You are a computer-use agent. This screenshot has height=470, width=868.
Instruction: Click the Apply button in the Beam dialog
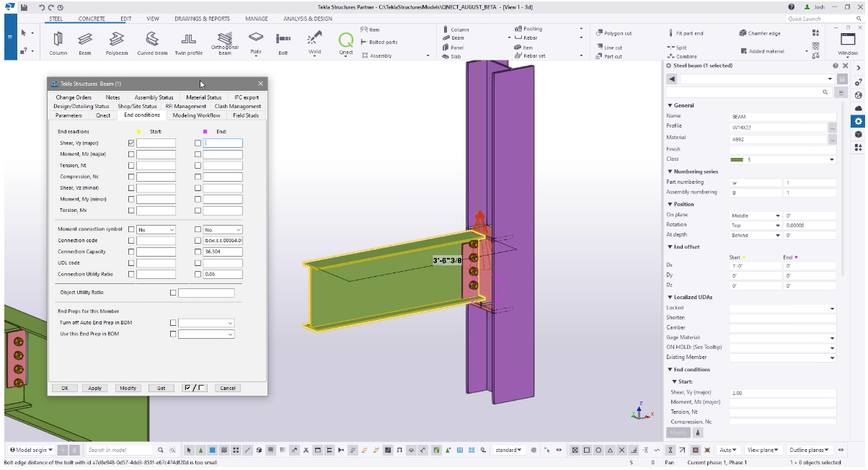point(94,387)
